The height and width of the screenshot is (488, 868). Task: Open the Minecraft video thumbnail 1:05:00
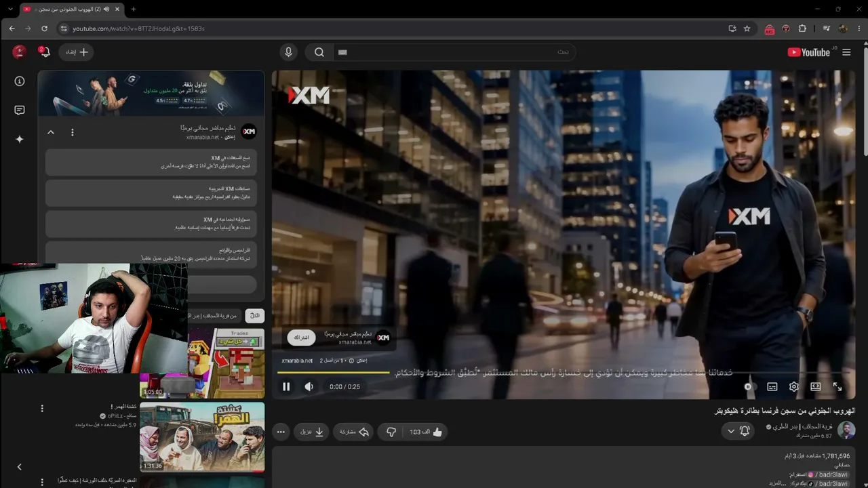point(202,363)
